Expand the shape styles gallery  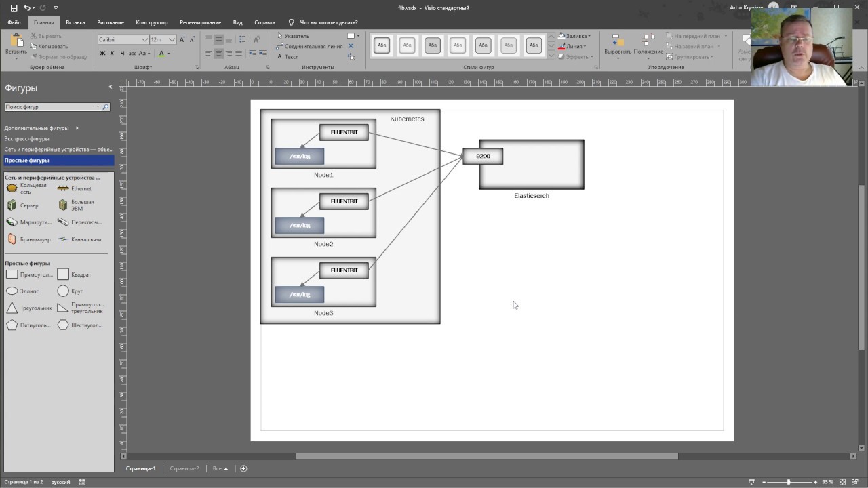(551, 56)
